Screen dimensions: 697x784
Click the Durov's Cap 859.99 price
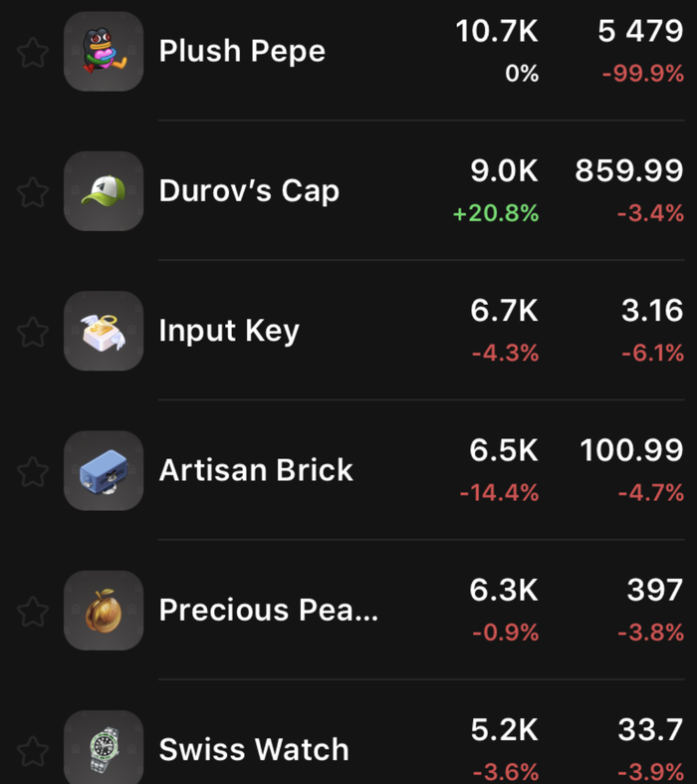629,171
